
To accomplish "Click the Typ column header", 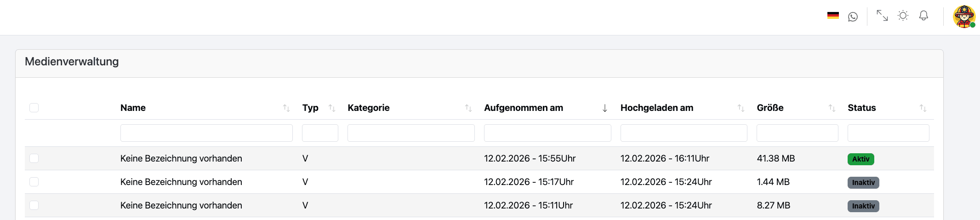I will 310,108.
